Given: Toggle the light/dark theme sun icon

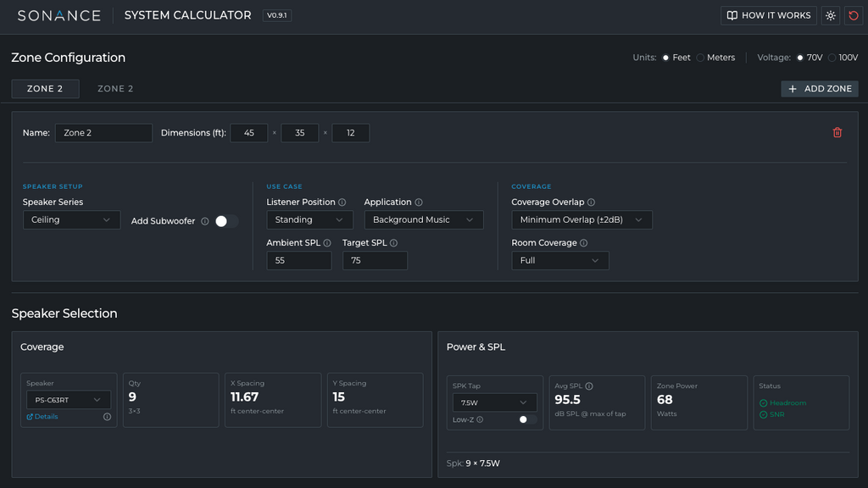Looking at the screenshot, I should [x=831, y=15].
